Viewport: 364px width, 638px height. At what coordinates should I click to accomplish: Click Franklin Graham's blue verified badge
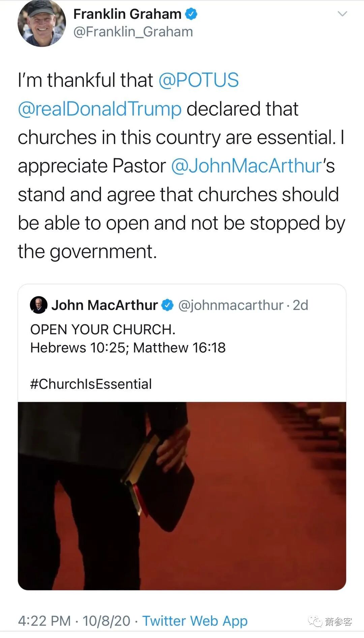(x=191, y=14)
